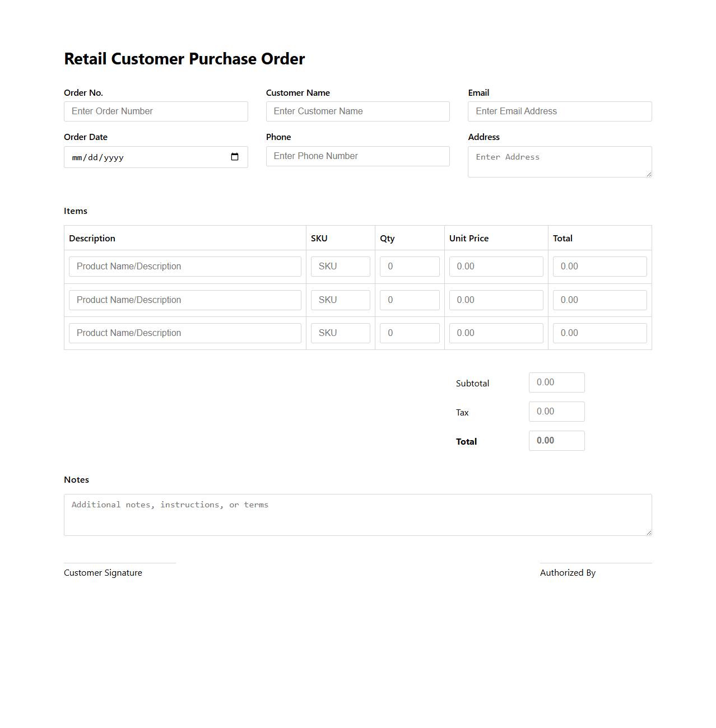Click the Enter Order Number field
Viewport: 716px width, 728px height.
[x=156, y=111]
